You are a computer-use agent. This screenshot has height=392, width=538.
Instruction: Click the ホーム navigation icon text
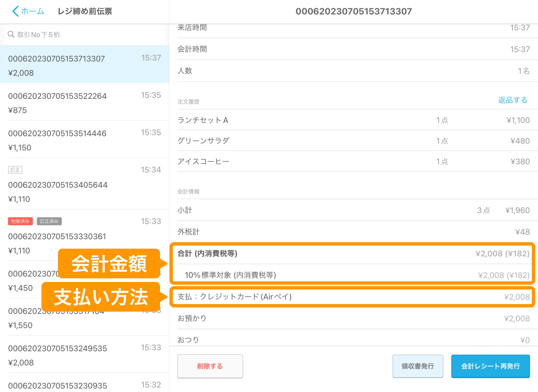click(32, 11)
